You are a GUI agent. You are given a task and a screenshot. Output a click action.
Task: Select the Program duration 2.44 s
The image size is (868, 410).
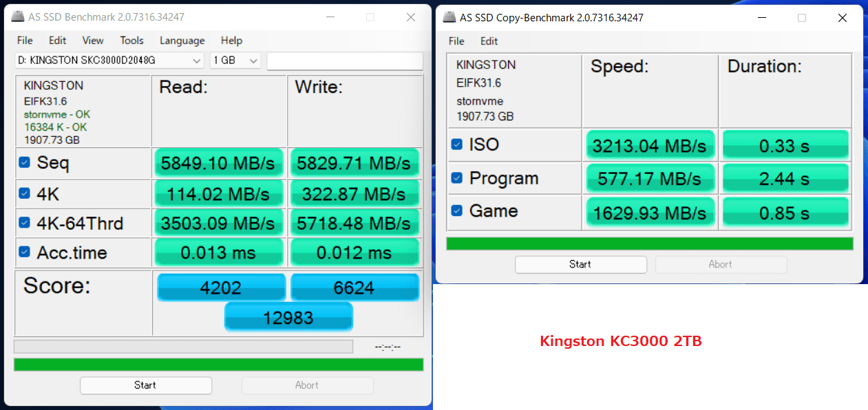(785, 178)
